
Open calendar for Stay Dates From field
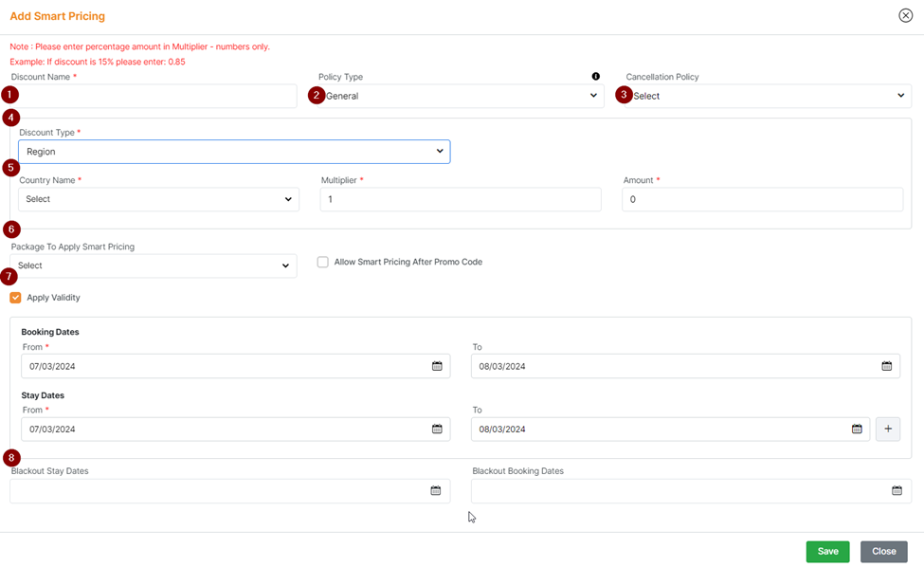[437, 430]
